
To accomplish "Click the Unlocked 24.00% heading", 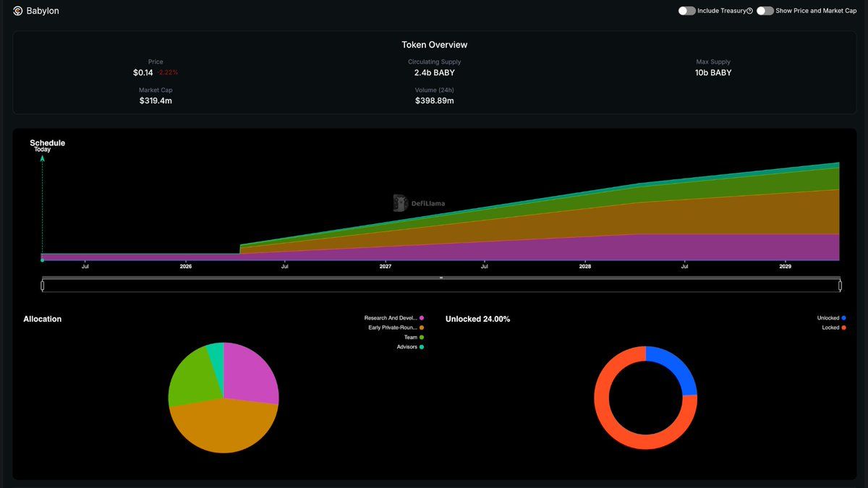I will [477, 319].
